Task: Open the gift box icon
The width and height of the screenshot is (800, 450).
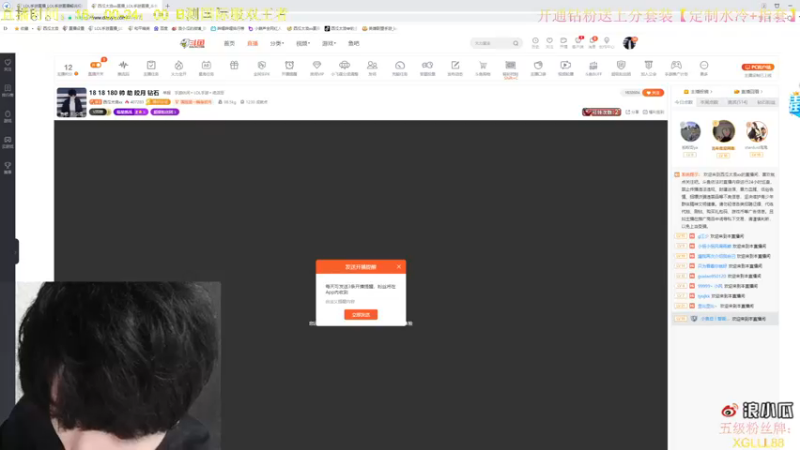Action: click(x=234, y=65)
